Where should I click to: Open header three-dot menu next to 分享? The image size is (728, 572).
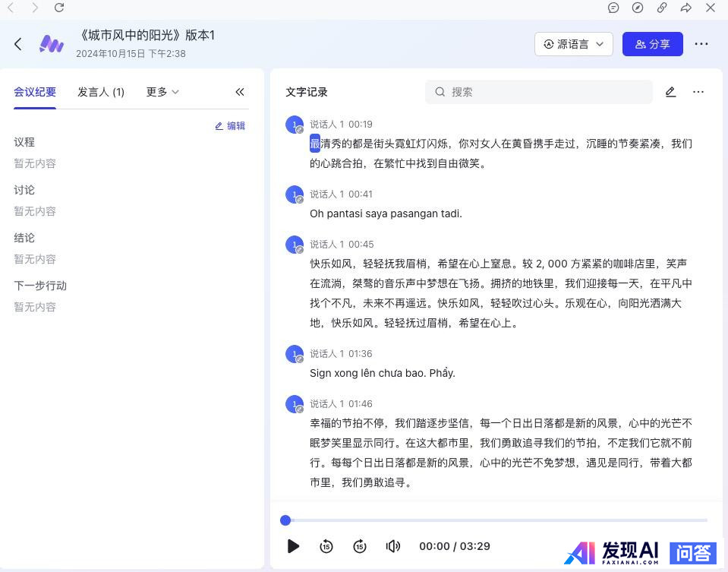(x=701, y=44)
